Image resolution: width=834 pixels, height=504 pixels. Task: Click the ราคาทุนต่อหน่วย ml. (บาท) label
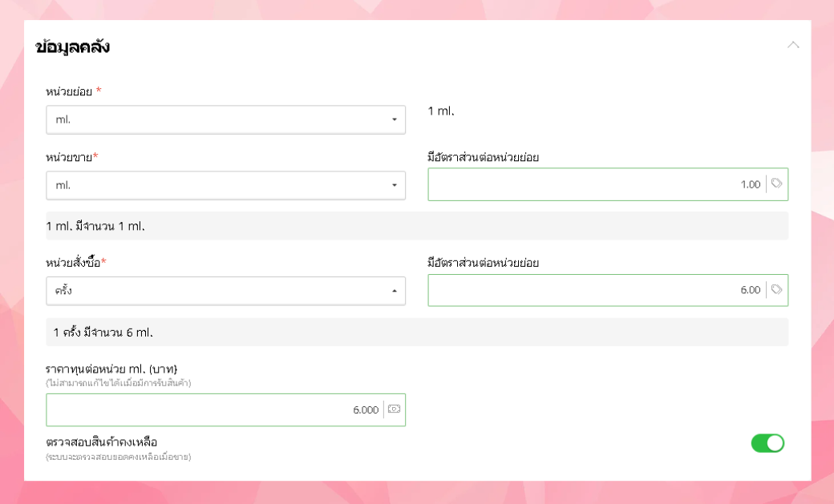[111, 369]
